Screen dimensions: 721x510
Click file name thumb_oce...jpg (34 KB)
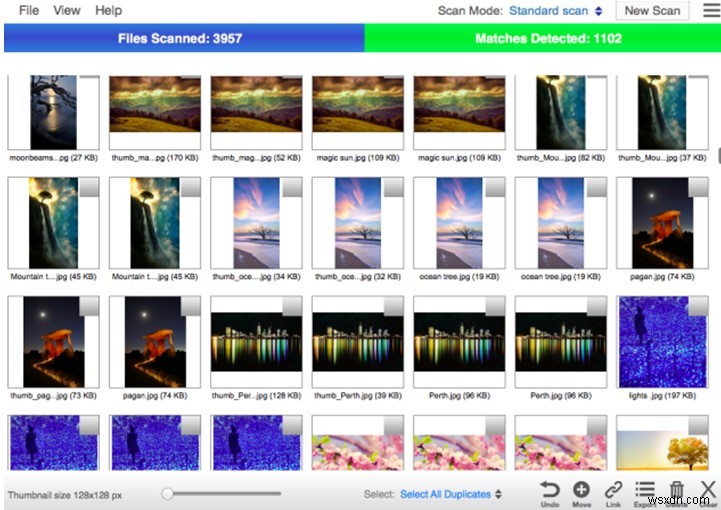coord(256,277)
